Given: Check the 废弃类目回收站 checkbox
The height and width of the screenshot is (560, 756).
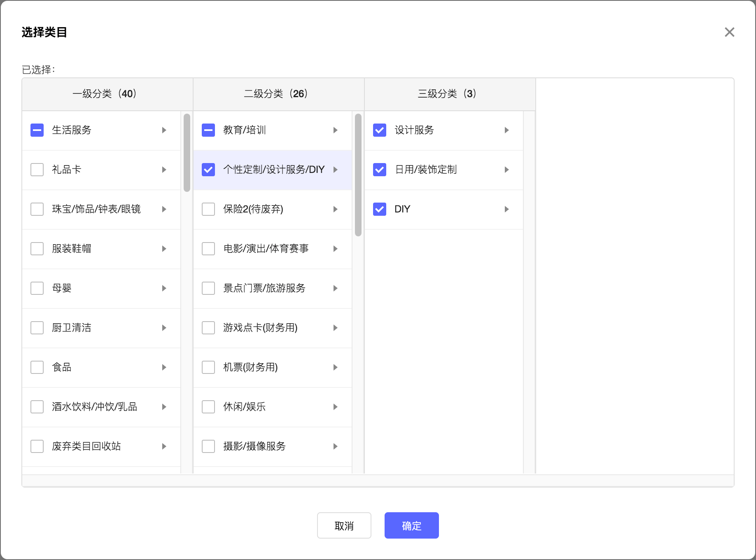Looking at the screenshot, I should 37,446.
